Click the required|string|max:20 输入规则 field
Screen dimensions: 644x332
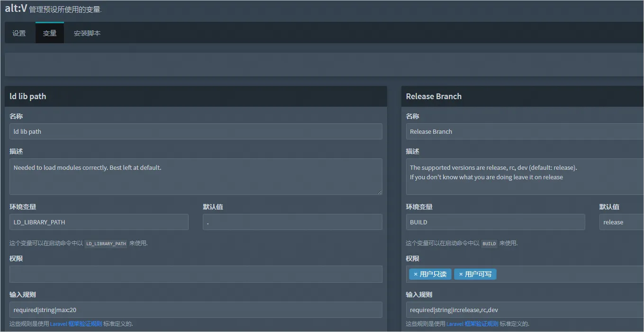point(196,310)
